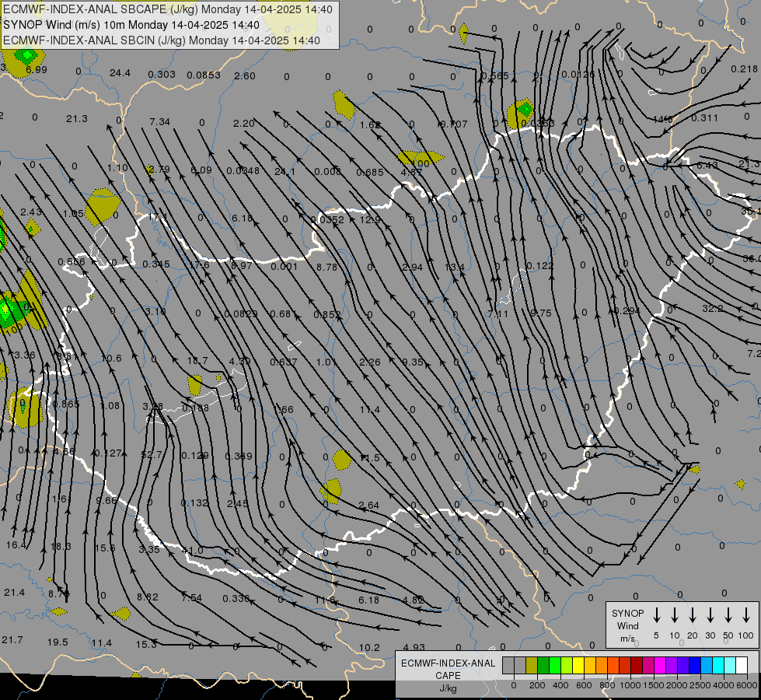The height and width of the screenshot is (700, 761).
Task: Click the map value 21.7
Action: 12,640
